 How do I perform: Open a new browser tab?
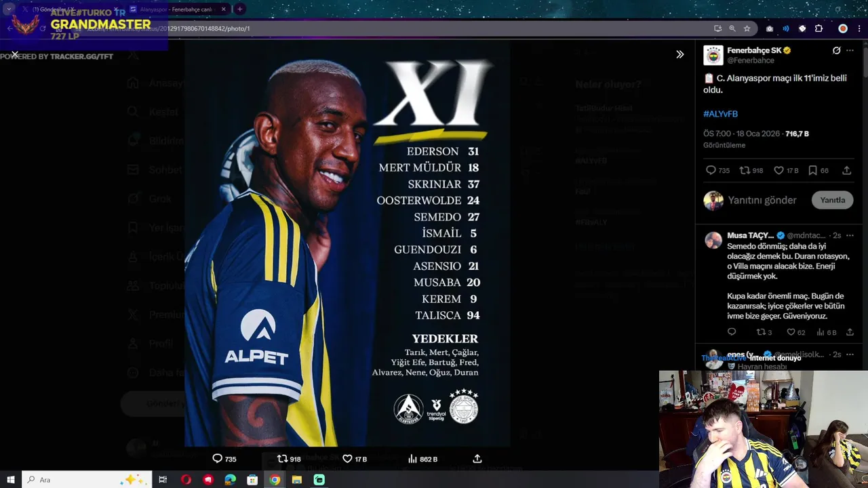[x=239, y=9]
